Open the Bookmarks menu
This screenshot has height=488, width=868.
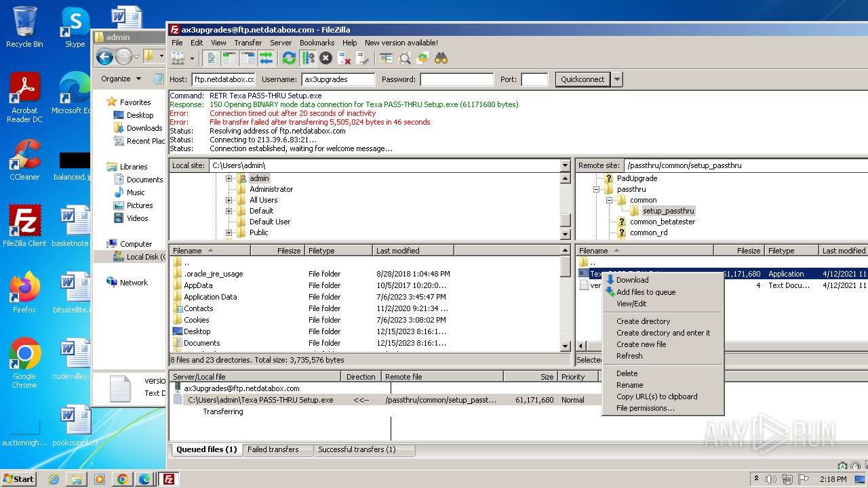click(x=317, y=43)
